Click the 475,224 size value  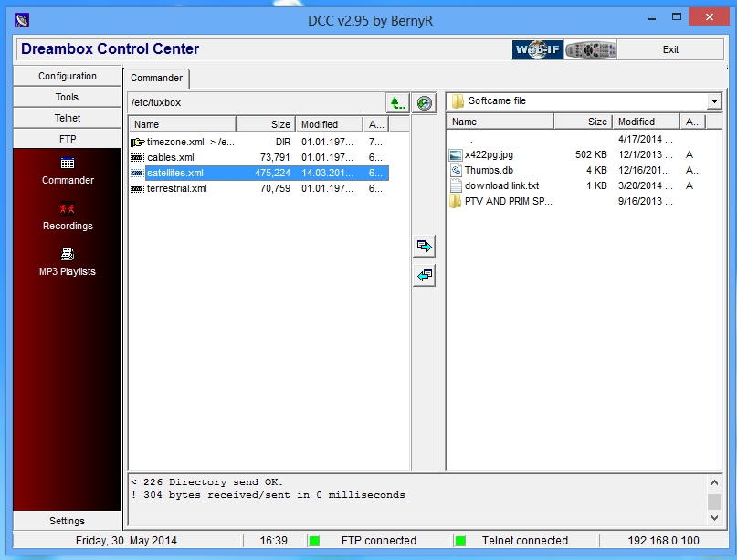[273, 173]
